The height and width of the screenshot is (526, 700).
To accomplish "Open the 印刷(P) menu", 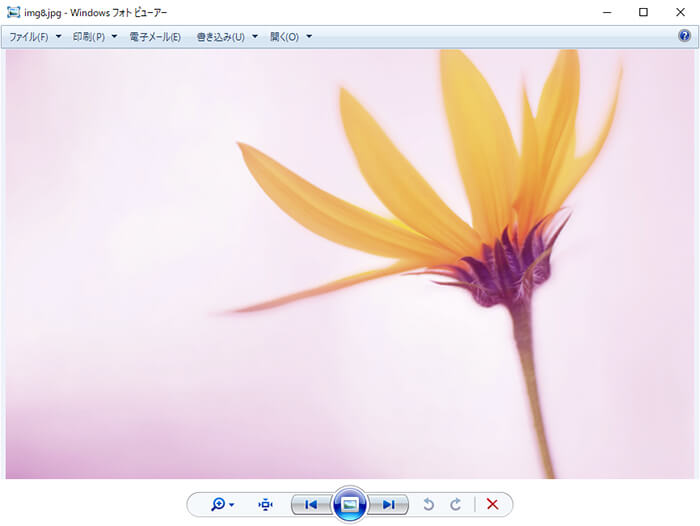I will click(x=89, y=37).
